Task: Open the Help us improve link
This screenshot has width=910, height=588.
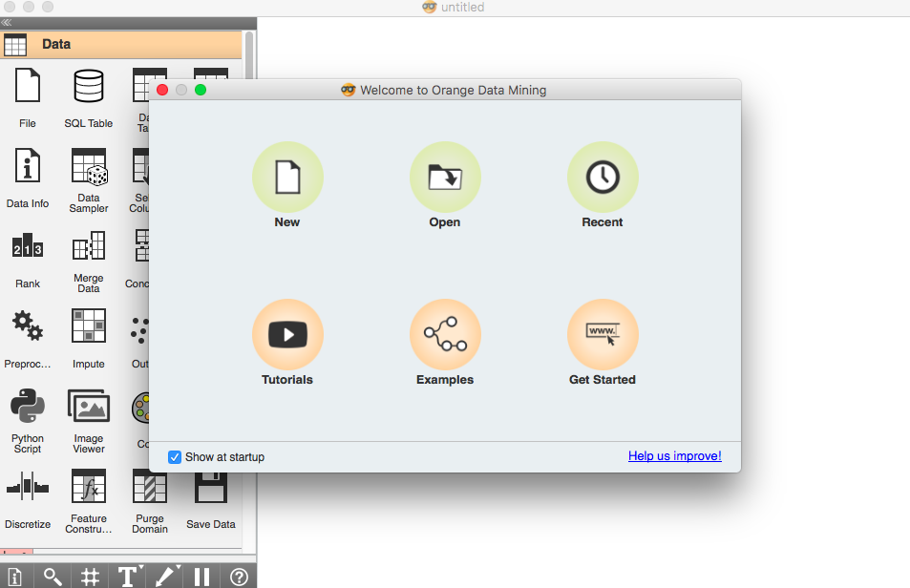Action: 675,455
